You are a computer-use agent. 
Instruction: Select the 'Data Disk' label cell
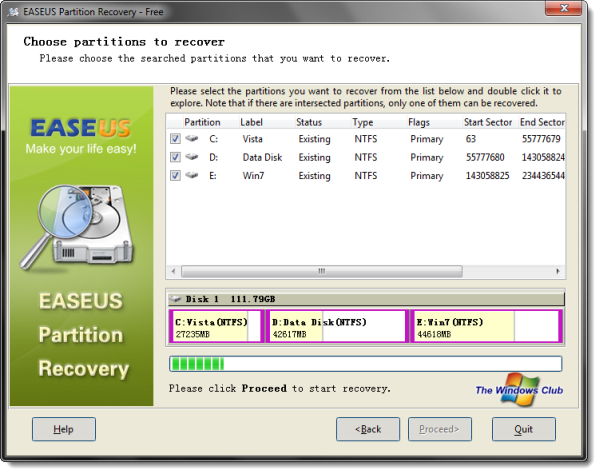(262, 157)
